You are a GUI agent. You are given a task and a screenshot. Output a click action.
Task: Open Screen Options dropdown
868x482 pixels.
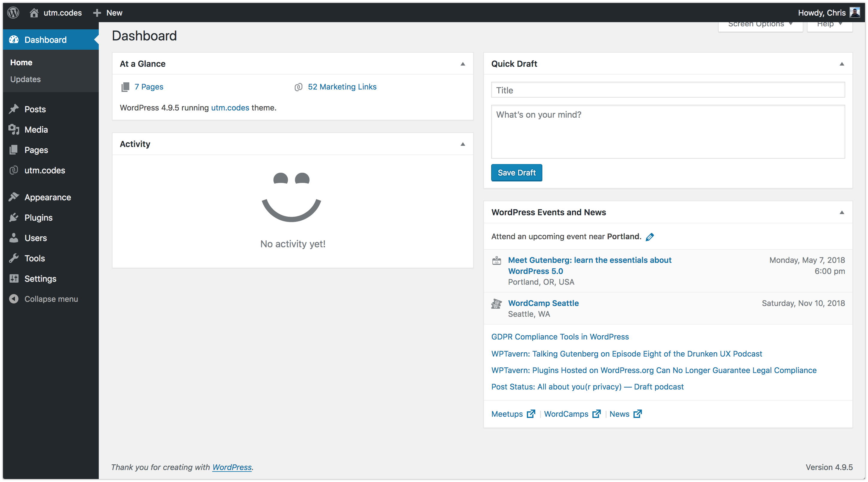(x=760, y=24)
